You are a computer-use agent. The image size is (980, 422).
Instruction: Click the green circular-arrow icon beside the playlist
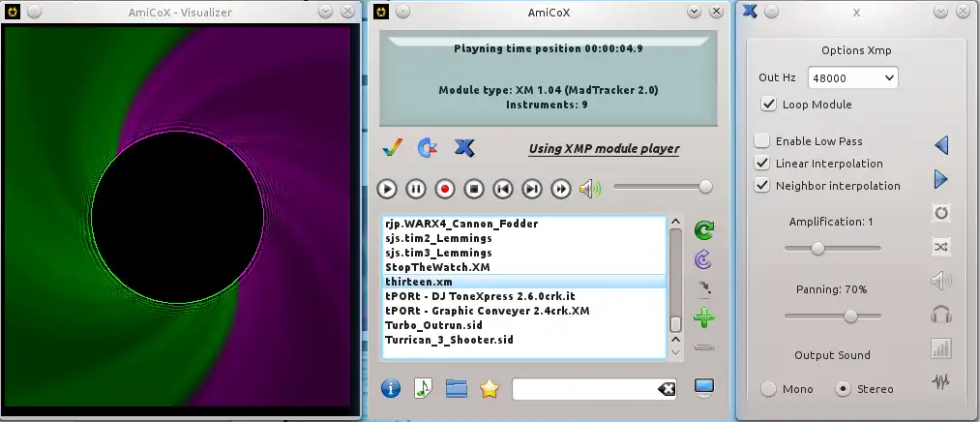pyautogui.click(x=704, y=230)
